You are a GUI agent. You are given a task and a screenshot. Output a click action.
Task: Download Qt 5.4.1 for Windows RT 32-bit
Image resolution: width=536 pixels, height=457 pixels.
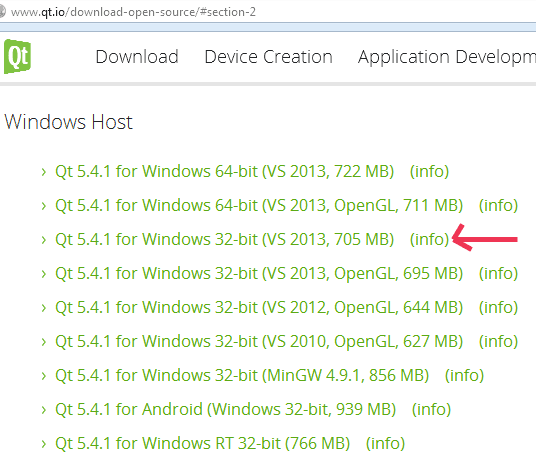pyautogui.click(x=203, y=443)
